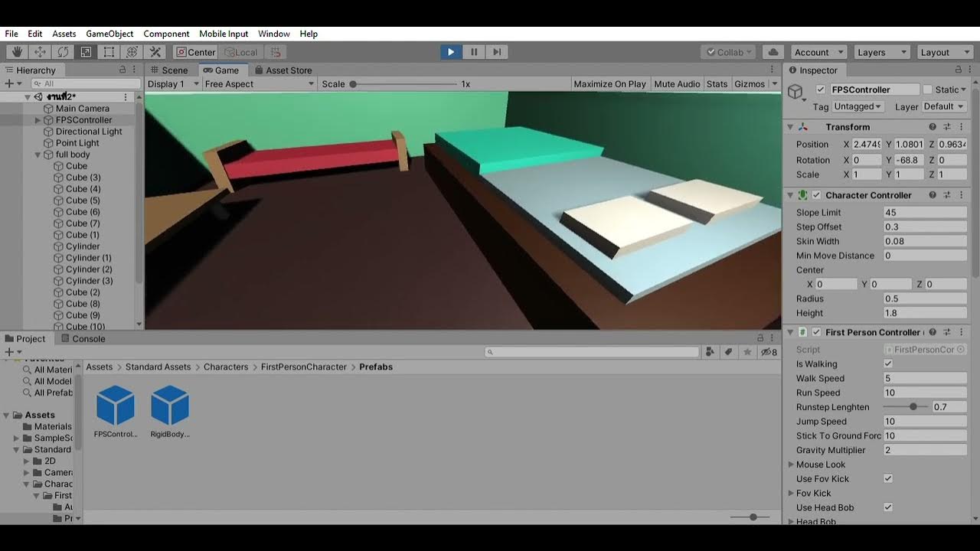
Task: Open Transform component three-dot menu
Action: click(961, 127)
